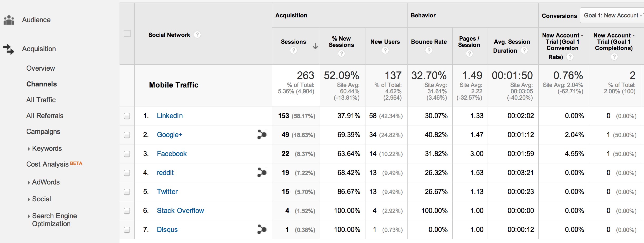Click the social data hub icon beside Google+
Viewport: 644px width, 243px height.
pyautogui.click(x=262, y=135)
